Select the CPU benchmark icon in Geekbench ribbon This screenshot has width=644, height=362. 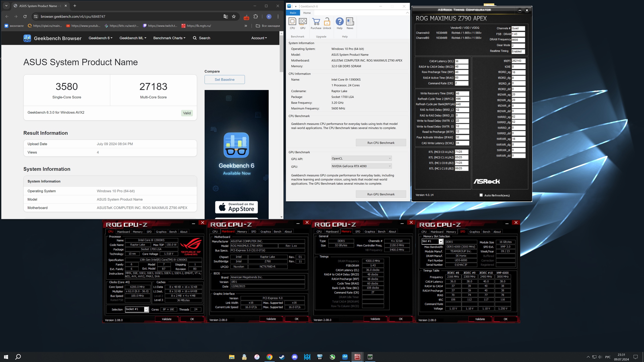tap(292, 23)
